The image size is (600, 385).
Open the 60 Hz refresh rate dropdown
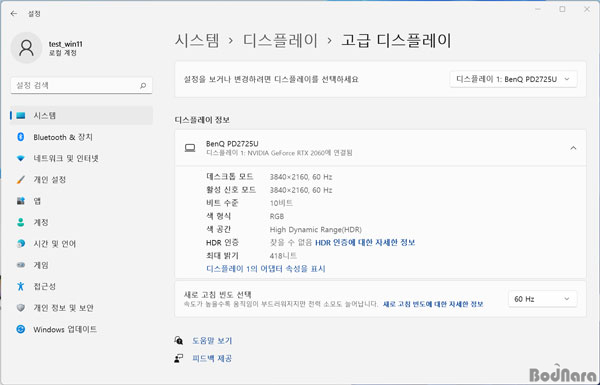542,299
